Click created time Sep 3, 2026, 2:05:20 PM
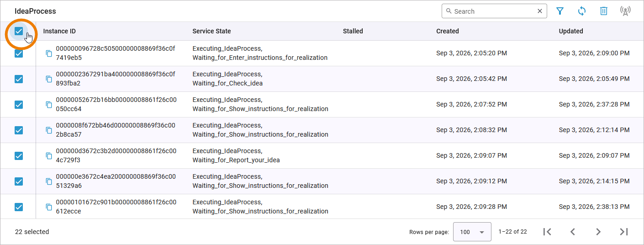 471,53
